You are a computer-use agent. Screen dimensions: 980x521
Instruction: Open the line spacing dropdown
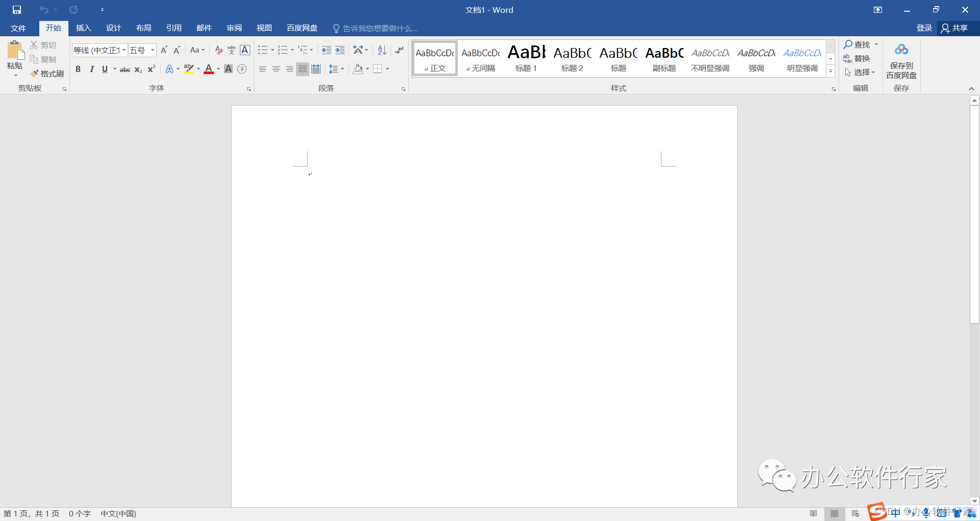(336, 69)
